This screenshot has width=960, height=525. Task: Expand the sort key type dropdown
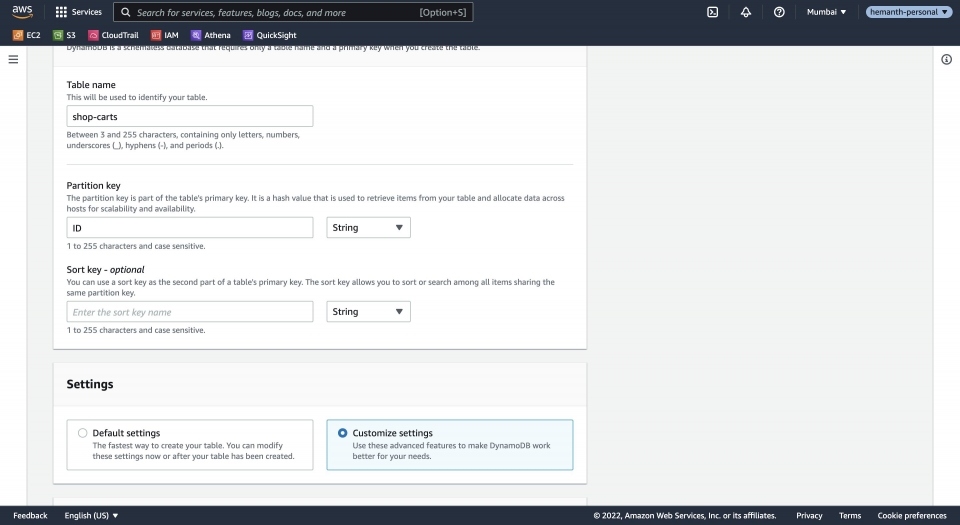pos(368,312)
